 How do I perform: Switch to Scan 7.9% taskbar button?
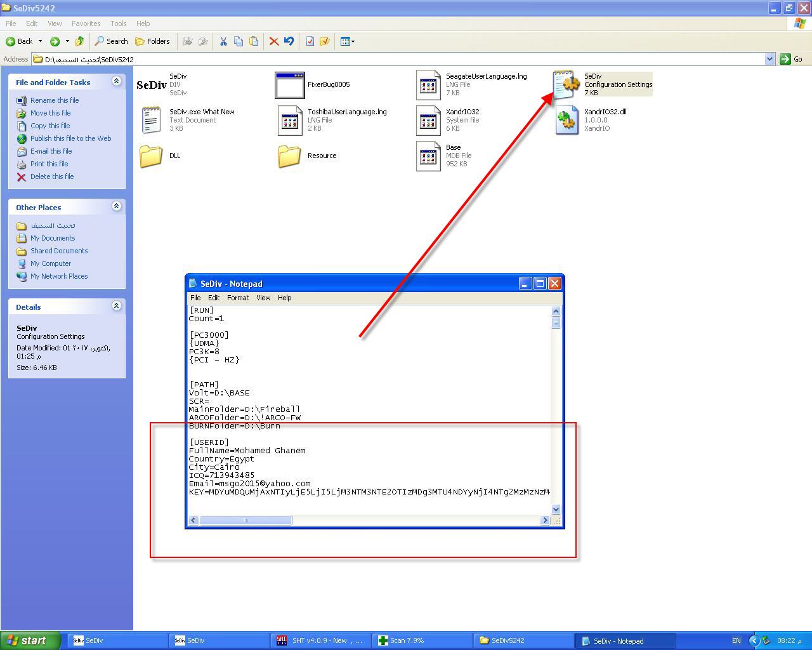point(422,640)
